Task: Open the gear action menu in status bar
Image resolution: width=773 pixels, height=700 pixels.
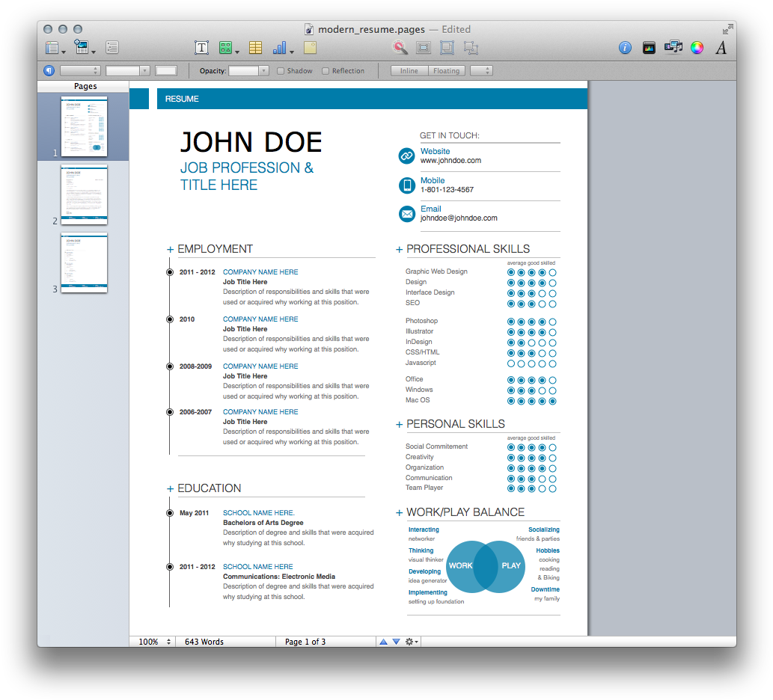Action: click(x=412, y=642)
